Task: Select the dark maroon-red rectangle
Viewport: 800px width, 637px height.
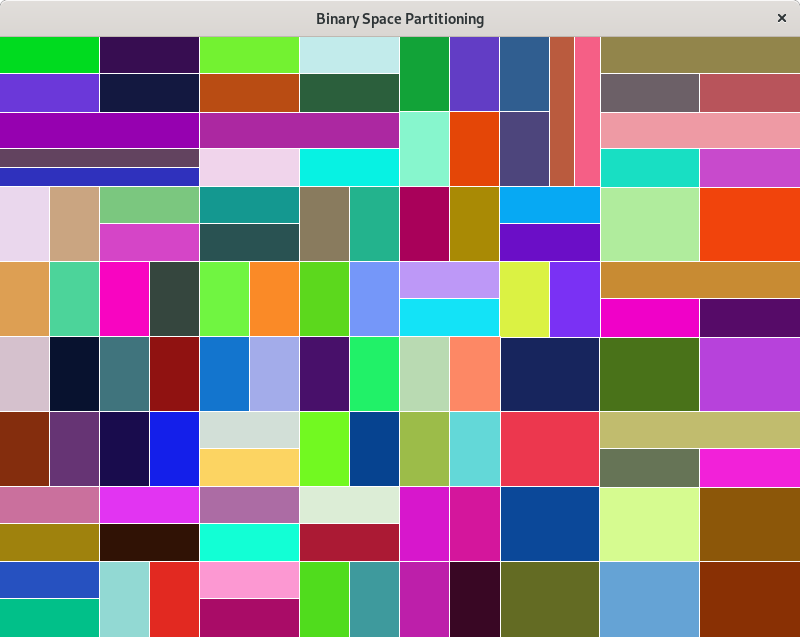Action: [174, 374]
